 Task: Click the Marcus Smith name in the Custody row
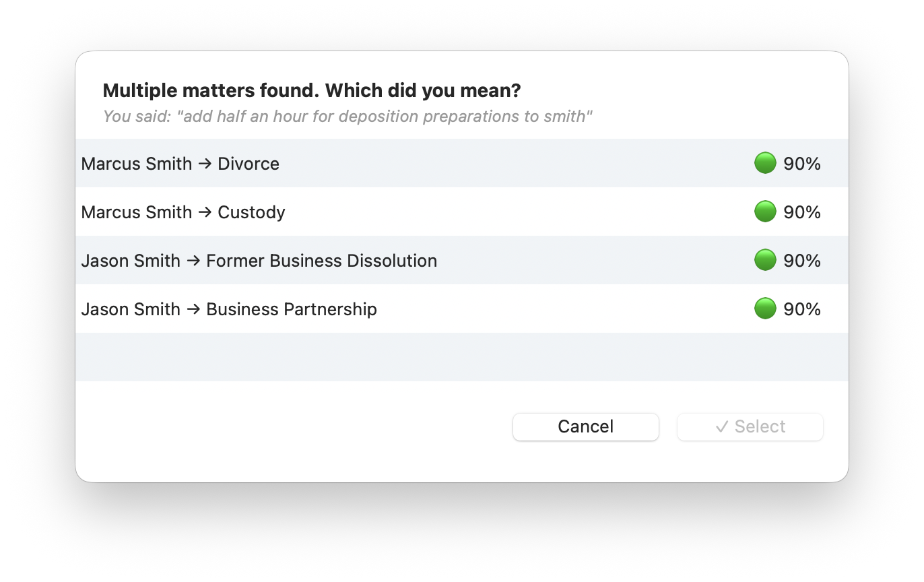(x=136, y=212)
